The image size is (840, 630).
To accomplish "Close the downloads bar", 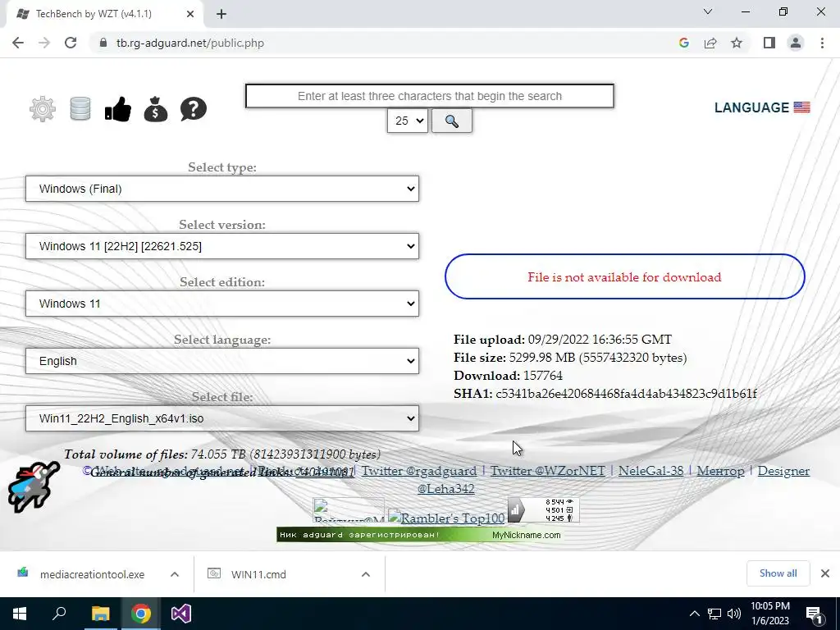I will coord(825,573).
